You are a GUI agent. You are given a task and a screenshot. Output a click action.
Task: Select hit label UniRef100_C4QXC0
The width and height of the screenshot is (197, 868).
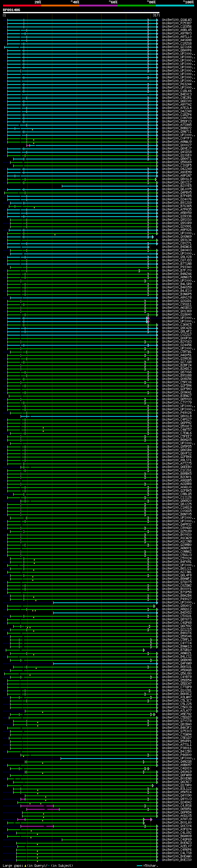177,768
